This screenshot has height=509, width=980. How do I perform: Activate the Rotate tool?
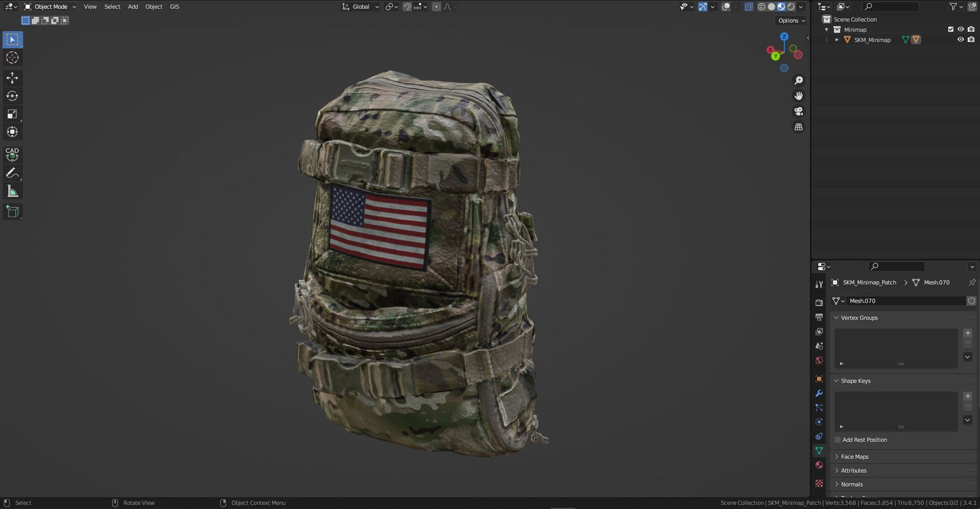[x=12, y=96]
